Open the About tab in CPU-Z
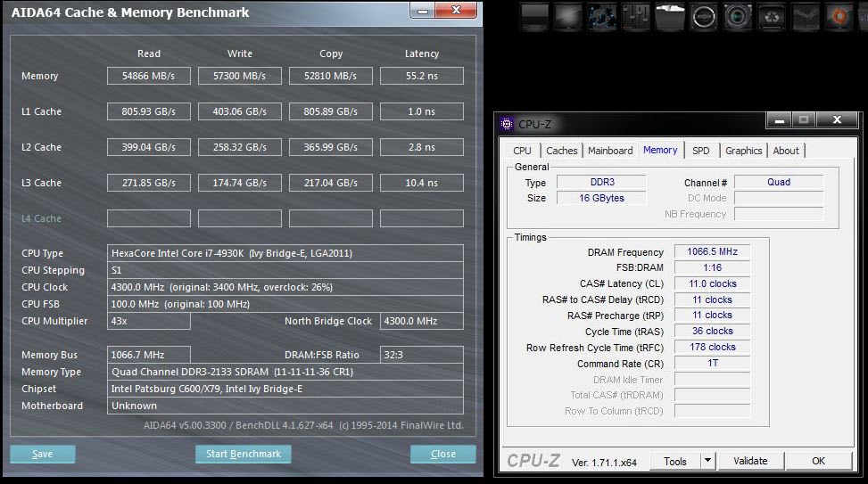This screenshot has width=868, height=484. pyautogui.click(x=786, y=151)
